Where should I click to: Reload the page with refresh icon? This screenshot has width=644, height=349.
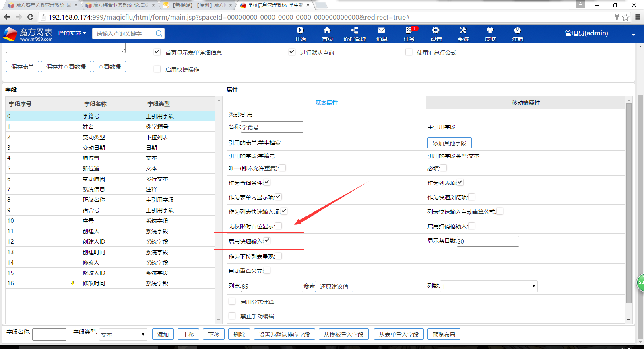click(x=30, y=17)
